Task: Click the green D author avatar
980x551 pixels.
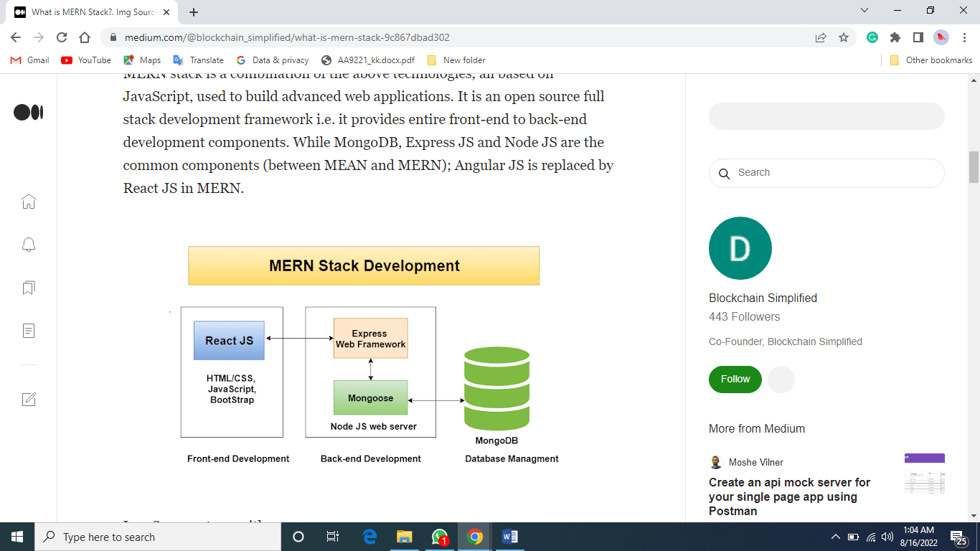Action: click(740, 248)
